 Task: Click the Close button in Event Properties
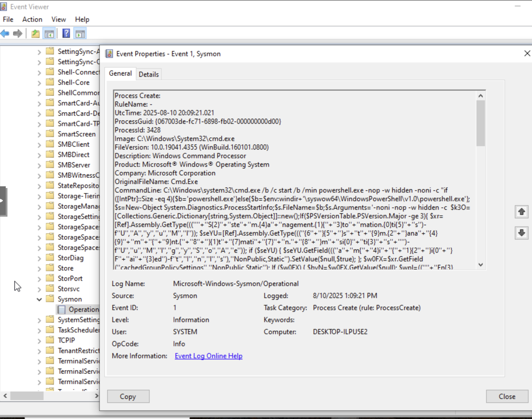coord(507,396)
